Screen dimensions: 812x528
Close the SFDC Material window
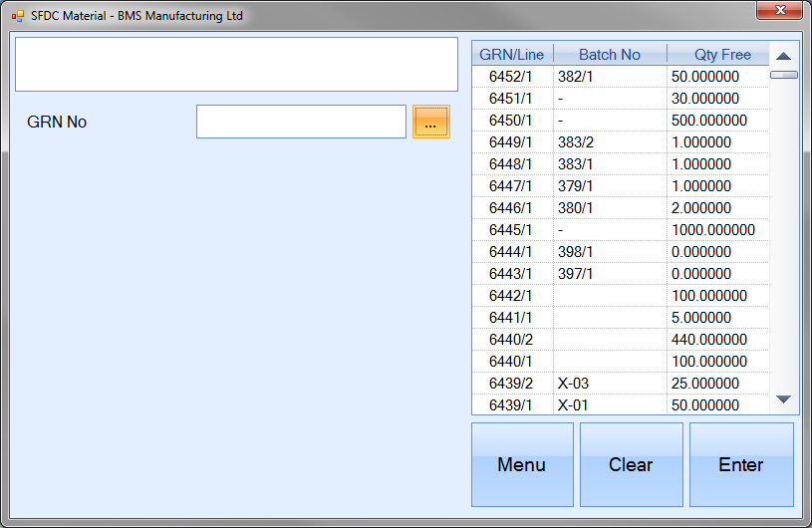click(779, 11)
